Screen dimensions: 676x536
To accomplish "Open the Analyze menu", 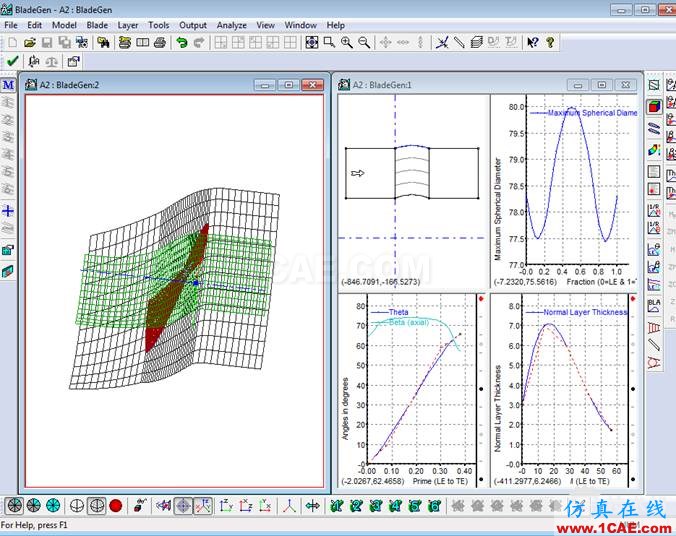I will pos(232,25).
